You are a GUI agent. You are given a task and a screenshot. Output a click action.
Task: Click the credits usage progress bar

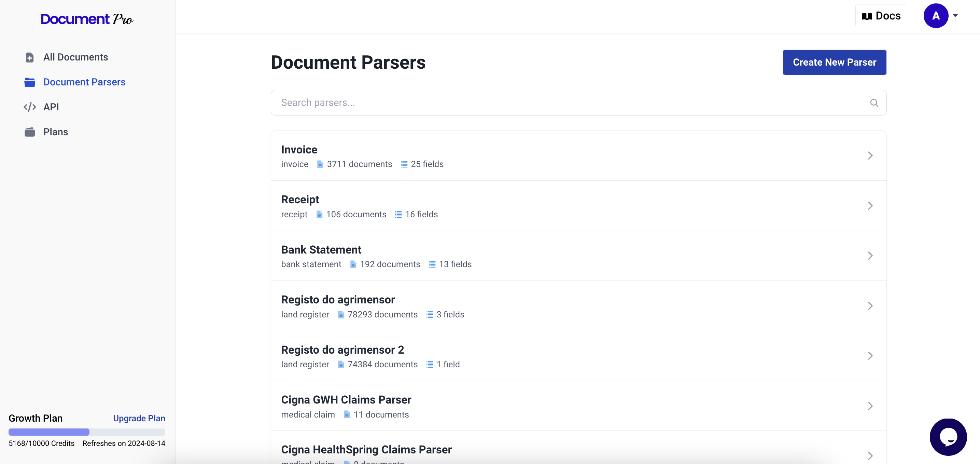coord(87,432)
